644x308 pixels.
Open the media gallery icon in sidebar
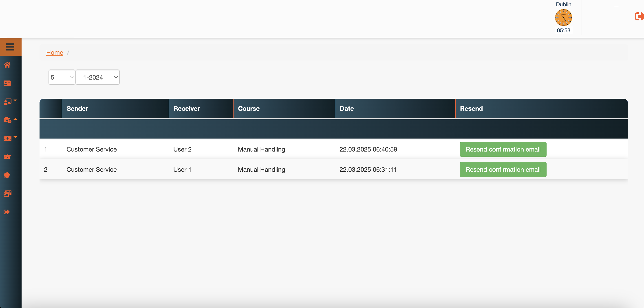coord(7,193)
